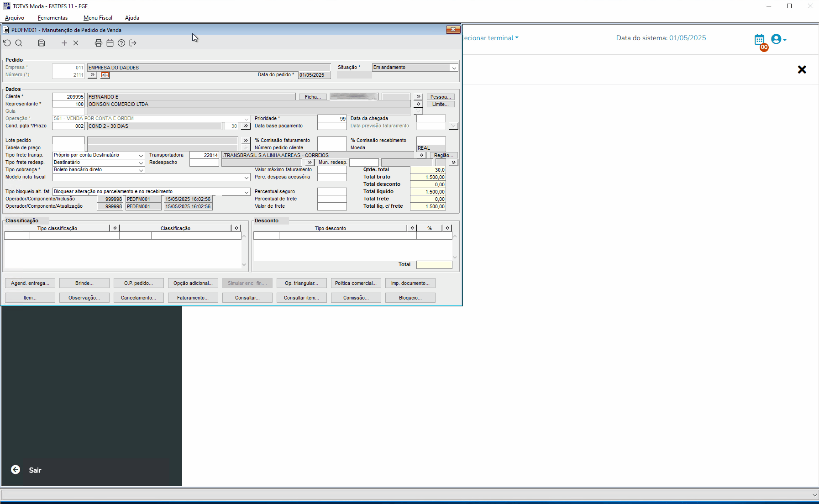Click lookup arrow next to Cond. pgto. prazo
Screen dimensions: 819x504
(x=246, y=126)
